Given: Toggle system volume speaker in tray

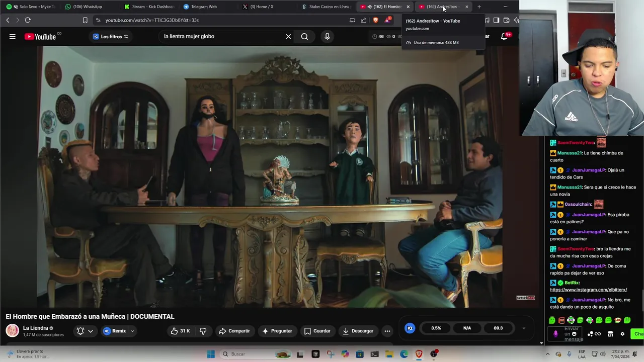Looking at the screenshot, I should click(604, 354).
